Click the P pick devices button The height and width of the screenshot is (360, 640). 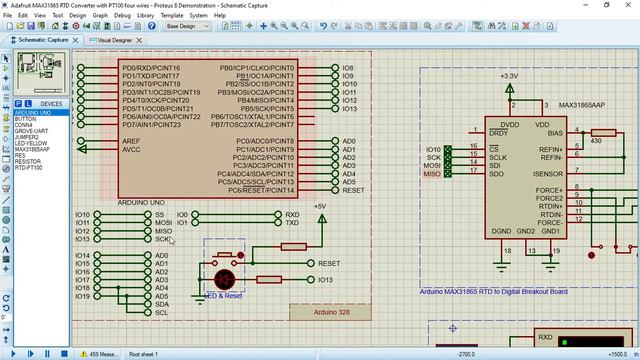18,104
